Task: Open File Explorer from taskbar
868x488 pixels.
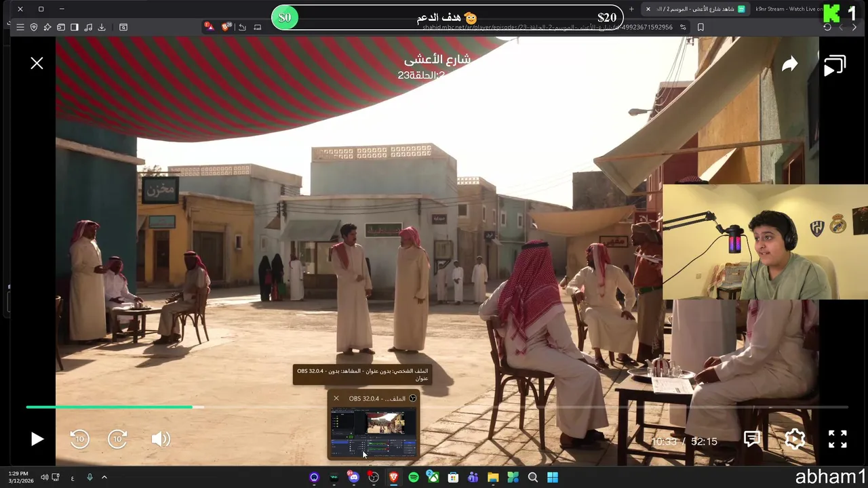Action: tap(493, 477)
